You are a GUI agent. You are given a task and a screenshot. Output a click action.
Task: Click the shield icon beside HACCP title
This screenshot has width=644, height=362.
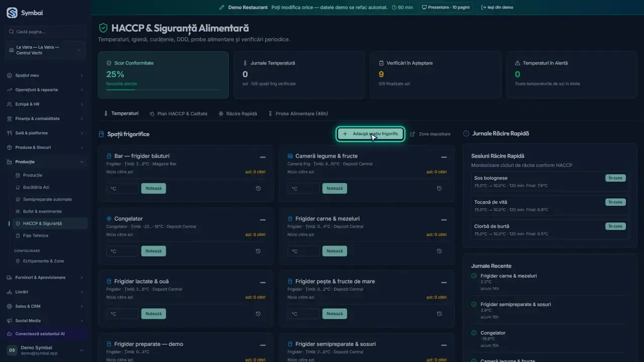[x=103, y=28]
